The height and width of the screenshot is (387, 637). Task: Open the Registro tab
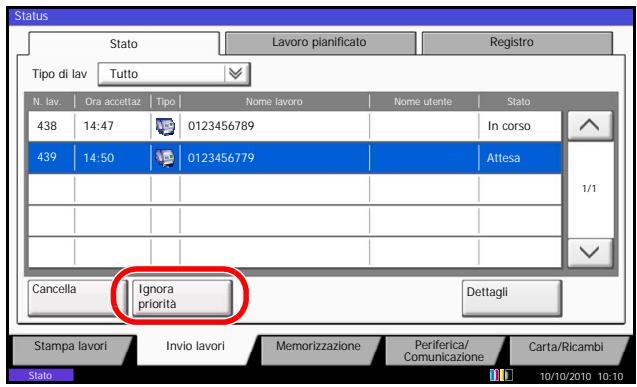coord(517,43)
